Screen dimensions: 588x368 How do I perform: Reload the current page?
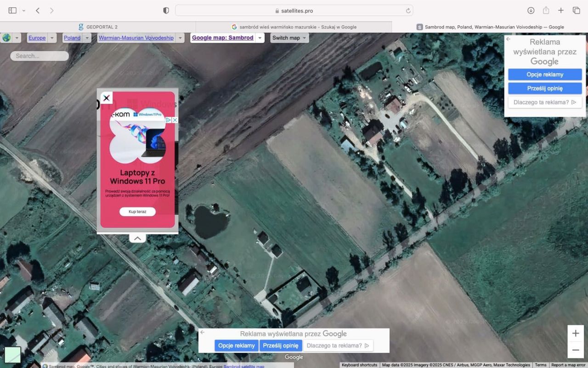(x=408, y=11)
